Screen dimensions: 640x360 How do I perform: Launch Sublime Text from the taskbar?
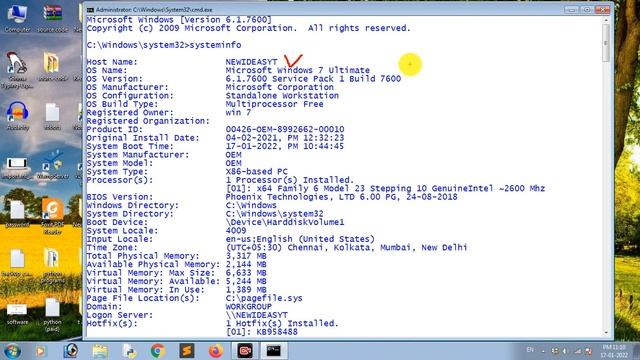coord(187,351)
